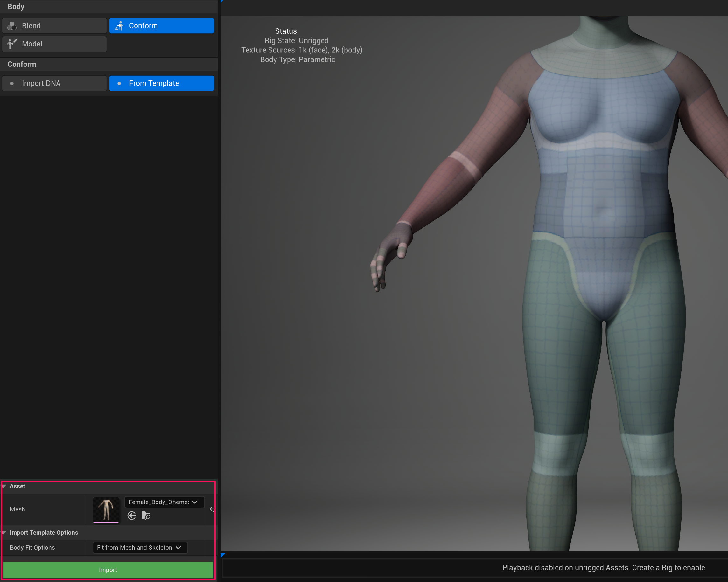Click the Conform section header
The width and height of the screenshot is (728, 582).
(22, 64)
